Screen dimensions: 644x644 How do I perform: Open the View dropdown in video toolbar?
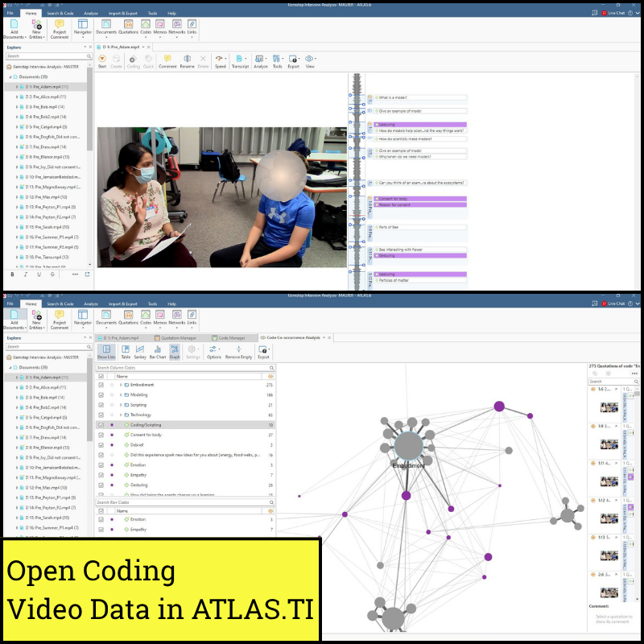click(x=310, y=61)
